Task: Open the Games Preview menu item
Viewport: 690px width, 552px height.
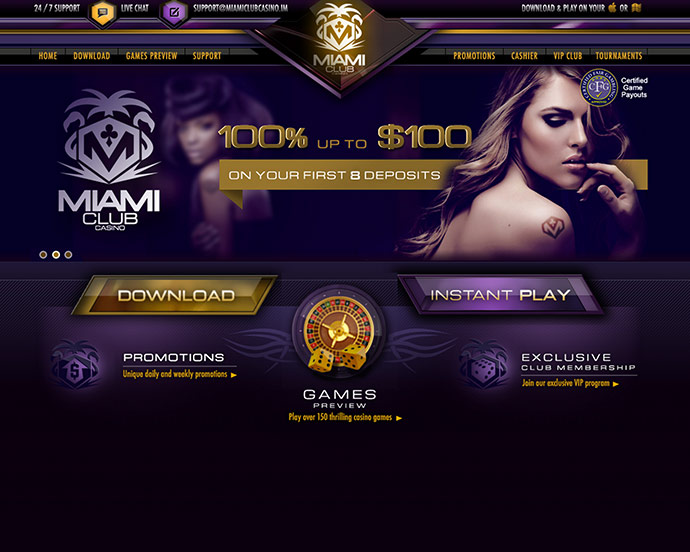Action: point(151,56)
